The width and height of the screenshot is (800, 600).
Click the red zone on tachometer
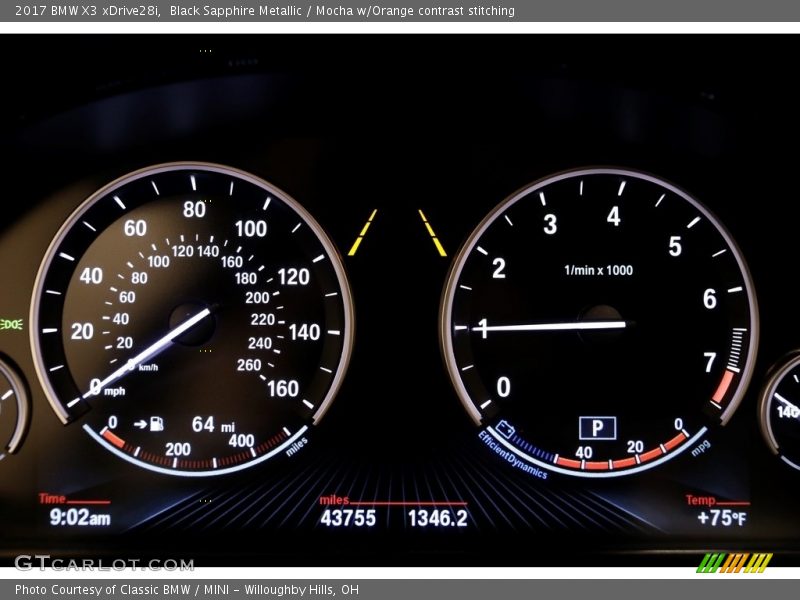pos(723,386)
